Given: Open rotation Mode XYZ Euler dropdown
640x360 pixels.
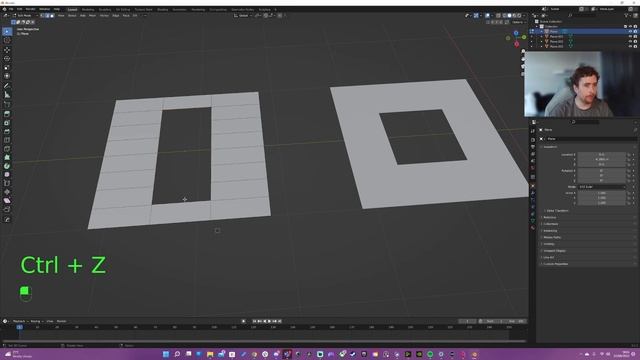Looking at the screenshot, I should pyautogui.click(x=601, y=187).
